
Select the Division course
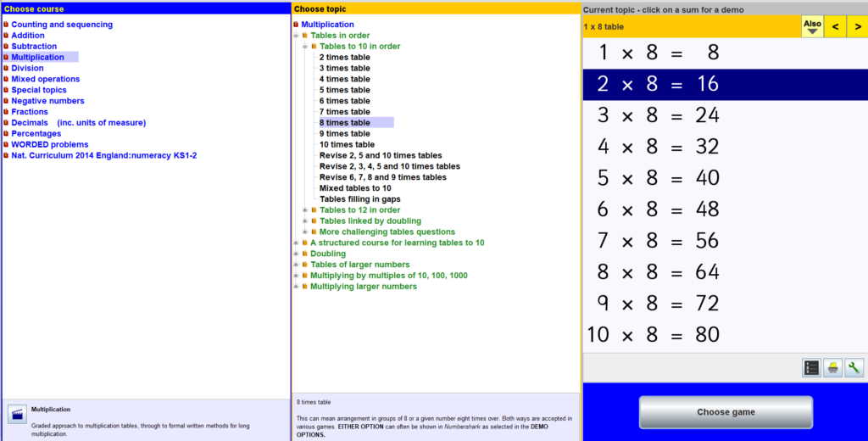click(x=27, y=68)
